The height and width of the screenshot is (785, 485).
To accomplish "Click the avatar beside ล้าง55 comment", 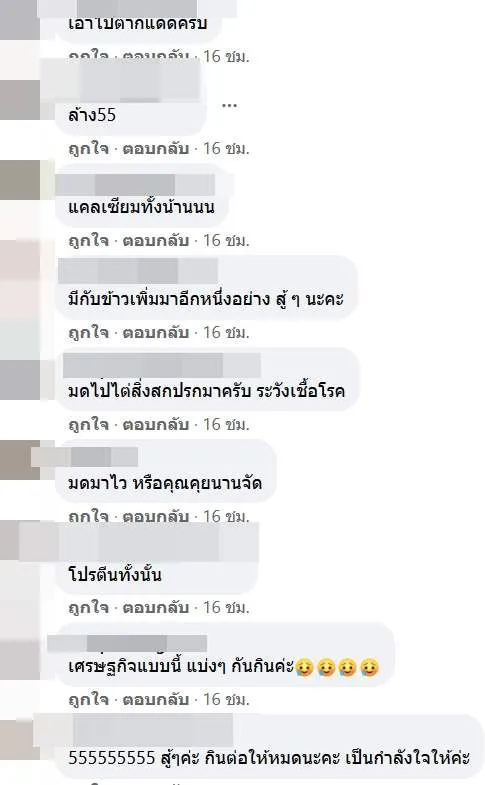I will coord(20,100).
